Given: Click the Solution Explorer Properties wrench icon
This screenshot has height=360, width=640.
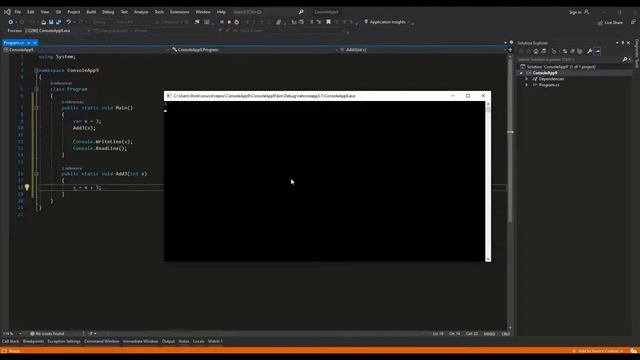Looking at the screenshot, I should 589,51.
